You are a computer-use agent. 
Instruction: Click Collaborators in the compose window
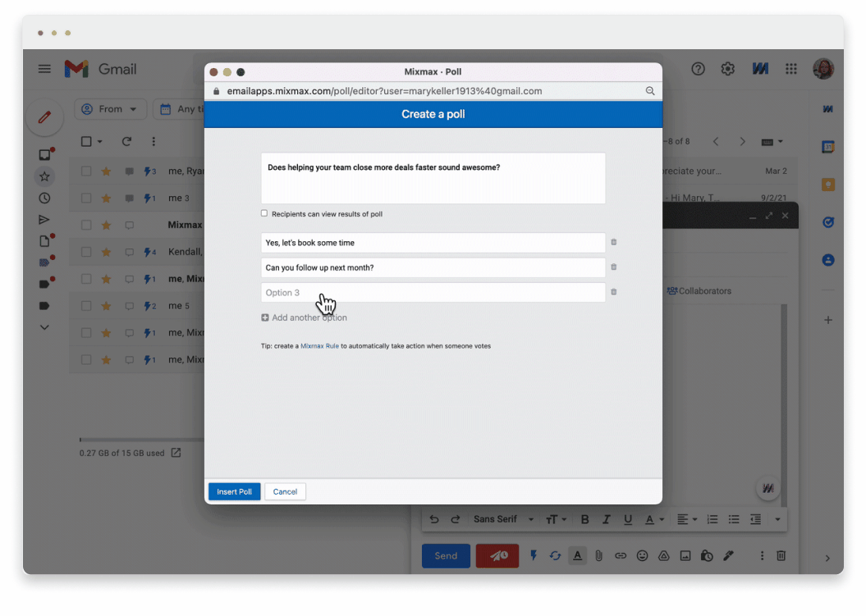[699, 291]
